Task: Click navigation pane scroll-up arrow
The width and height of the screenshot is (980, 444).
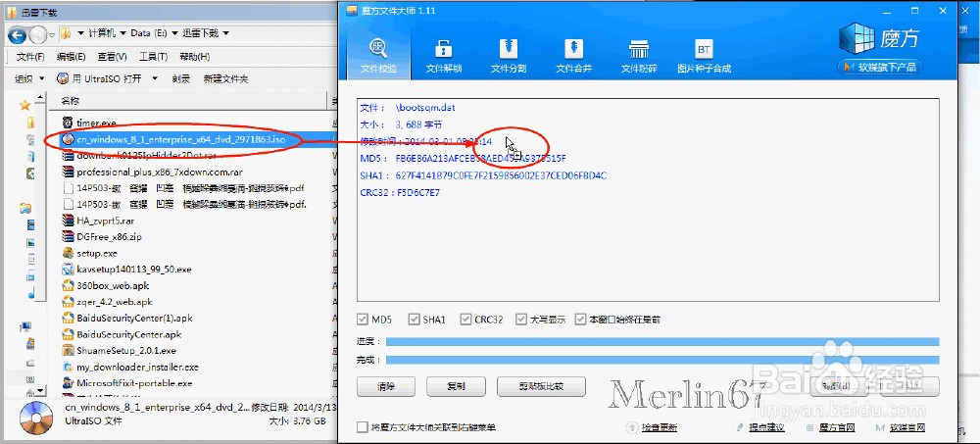Action: pos(41,98)
